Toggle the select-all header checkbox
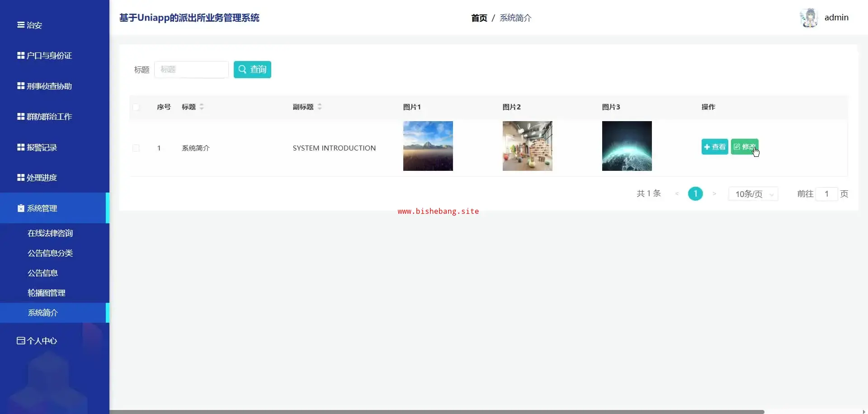 coord(136,107)
